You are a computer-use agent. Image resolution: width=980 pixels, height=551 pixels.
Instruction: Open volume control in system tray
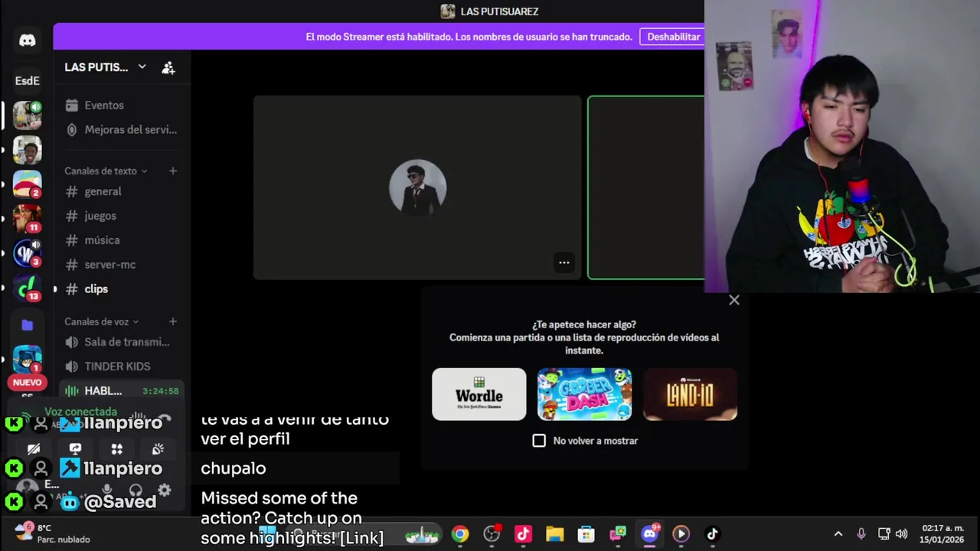pos(902,534)
